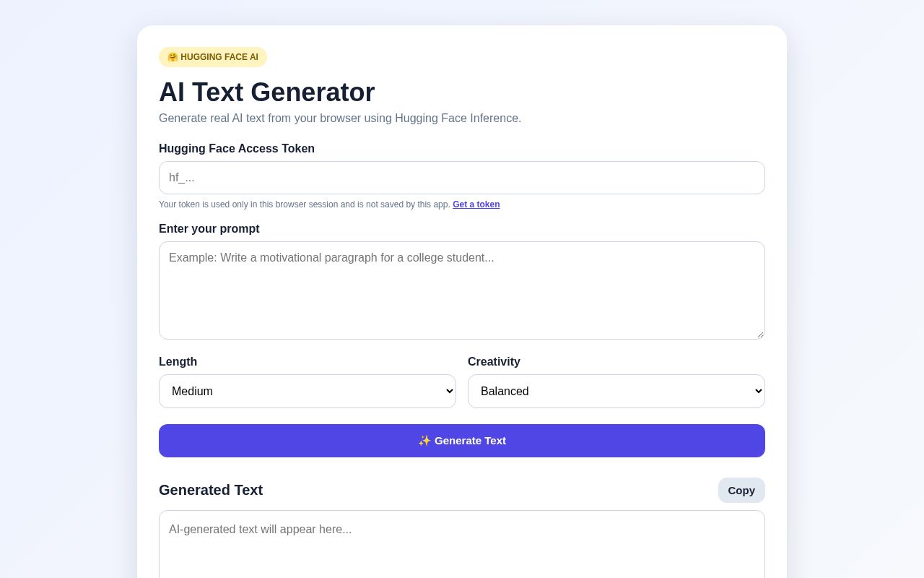Copy the generated text
Image resolution: width=924 pixels, height=578 pixels.
coord(741,490)
